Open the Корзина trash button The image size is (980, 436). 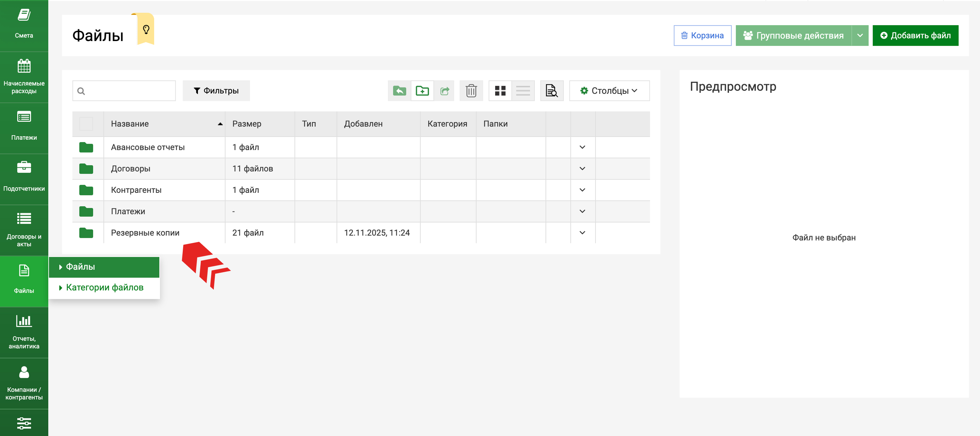click(x=702, y=36)
